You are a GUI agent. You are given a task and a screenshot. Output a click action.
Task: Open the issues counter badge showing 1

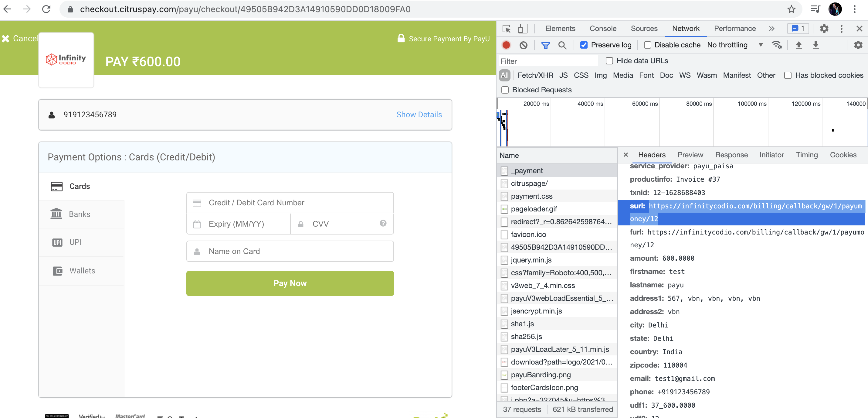(798, 29)
